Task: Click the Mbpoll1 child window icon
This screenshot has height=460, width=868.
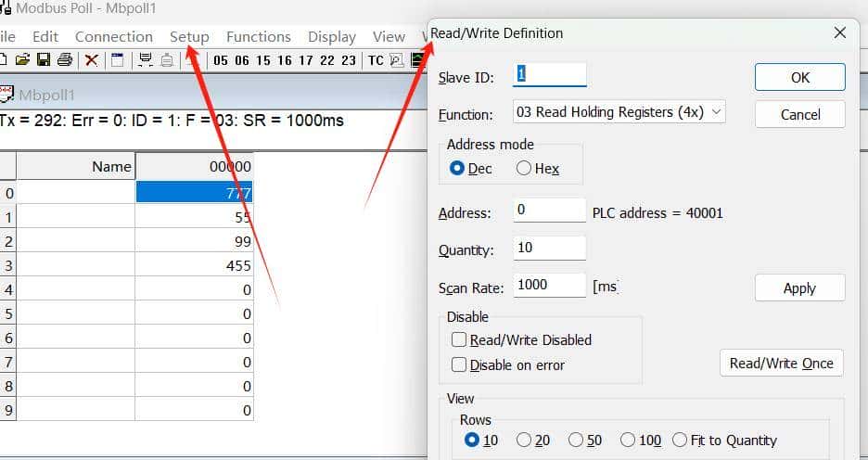Action: [x=6, y=94]
